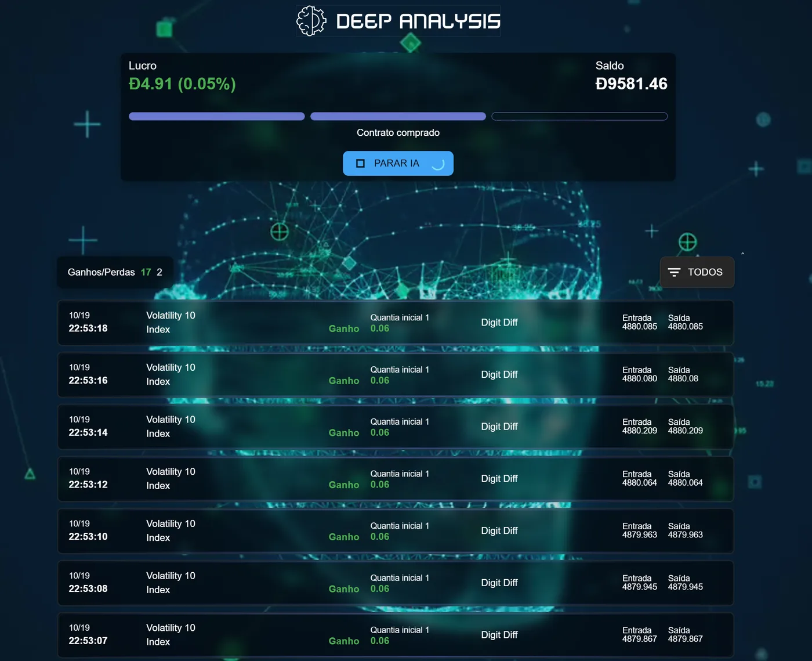
Task: Click the profit value Đ4.91 (0.05%)
Action: (x=182, y=84)
